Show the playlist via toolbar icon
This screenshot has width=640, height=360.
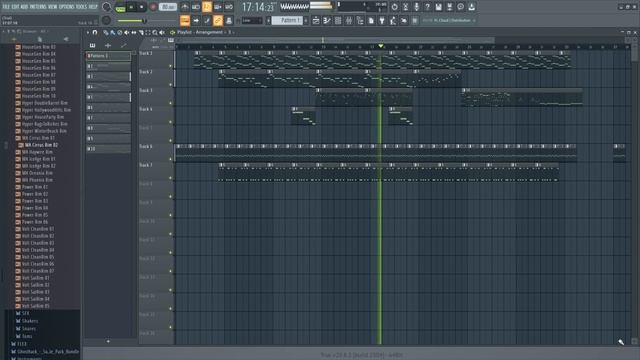click(x=316, y=20)
